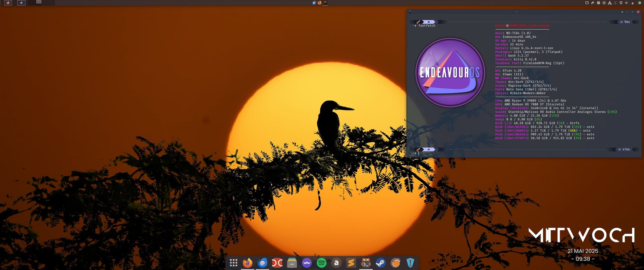This screenshot has width=644, height=270.
Task: Click the '9ms' duration badge in terminal
Action: (x=625, y=22)
